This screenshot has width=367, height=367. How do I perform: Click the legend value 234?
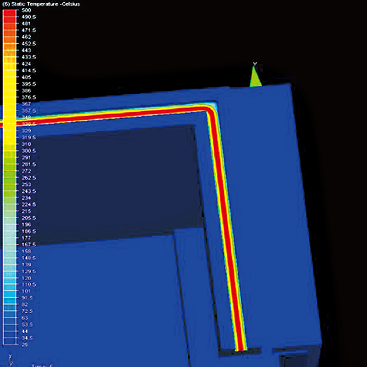(26, 198)
